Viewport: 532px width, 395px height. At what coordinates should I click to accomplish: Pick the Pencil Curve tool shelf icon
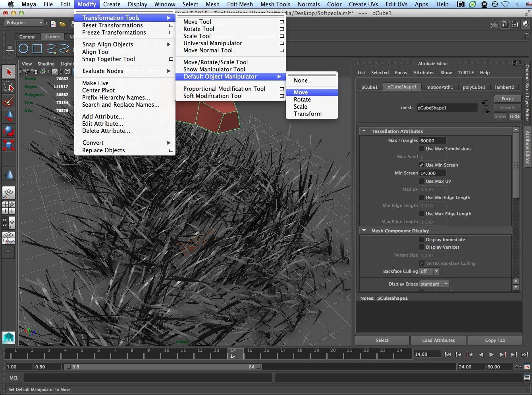click(64, 49)
